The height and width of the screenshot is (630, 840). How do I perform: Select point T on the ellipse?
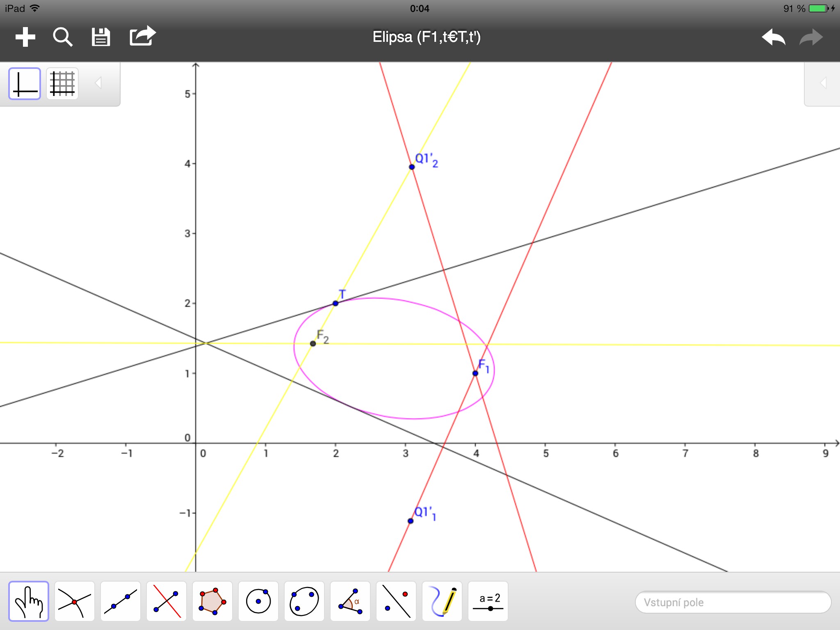(x=336, y=304)
